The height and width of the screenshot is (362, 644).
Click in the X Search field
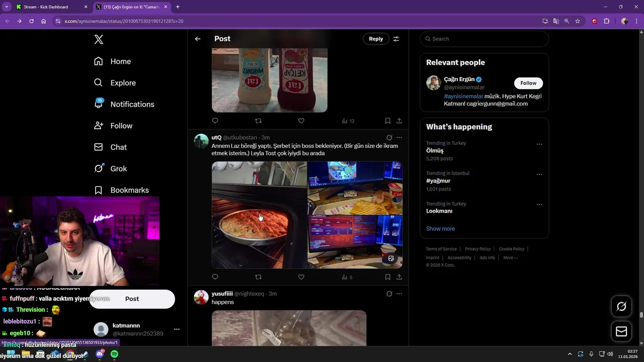[484, 39]
